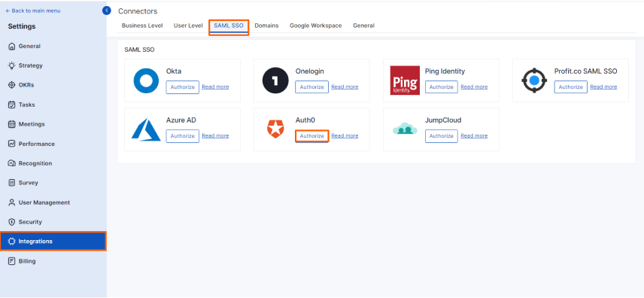Click the Survey list icon

11,183
